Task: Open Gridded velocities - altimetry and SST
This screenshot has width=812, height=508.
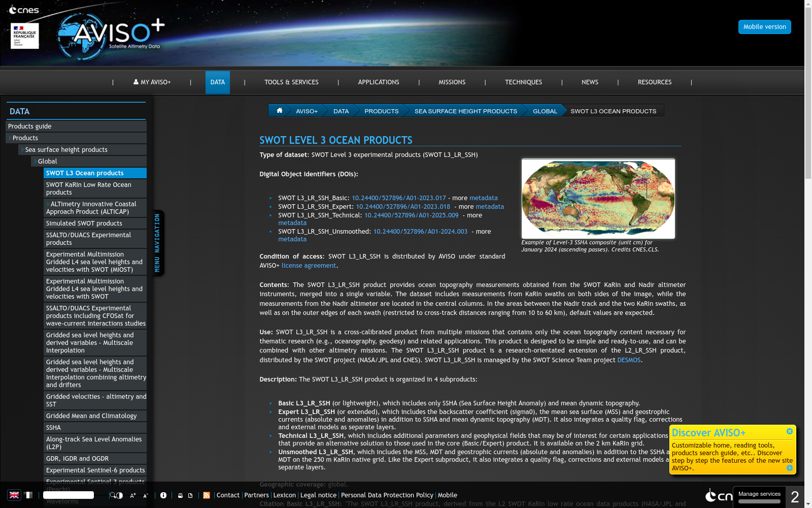Action: (x=95, y=400)
